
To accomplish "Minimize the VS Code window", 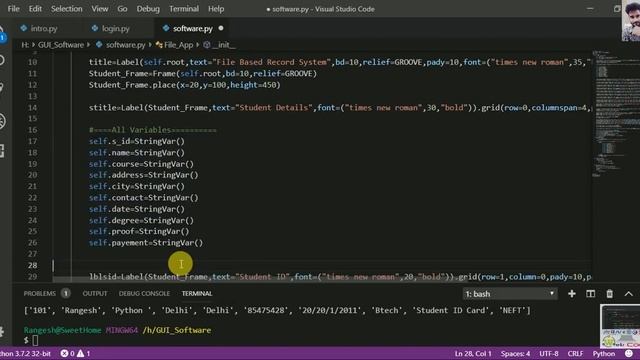I will pyautogui.click(x=590, y=9).
